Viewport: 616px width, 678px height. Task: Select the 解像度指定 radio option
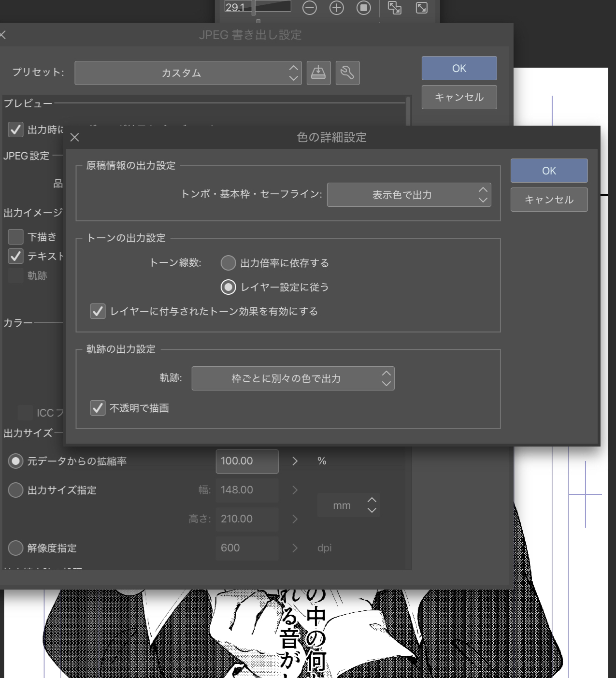pos(16,548)
